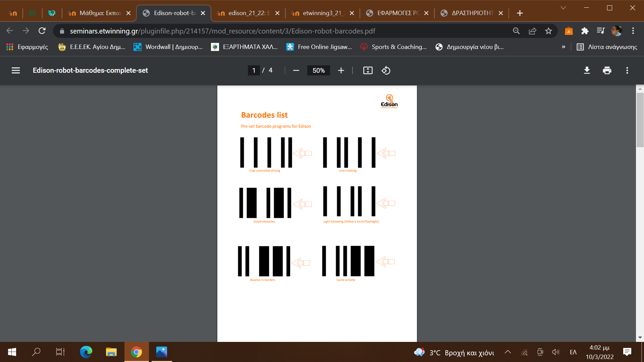This screenshot has height=362, width=644.
Task: Open notification center icon
Action: coord(627,352)
